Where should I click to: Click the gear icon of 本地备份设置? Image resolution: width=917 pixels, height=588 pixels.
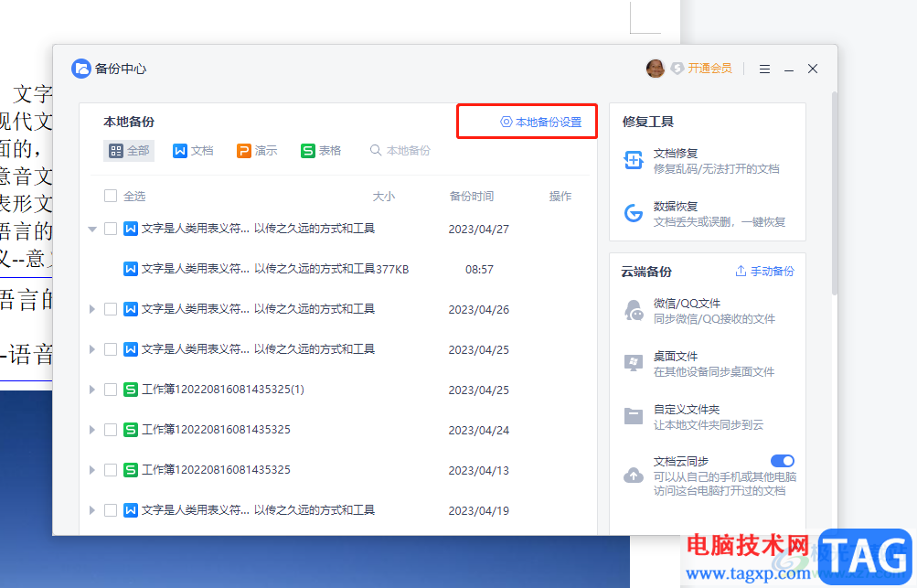506,122
